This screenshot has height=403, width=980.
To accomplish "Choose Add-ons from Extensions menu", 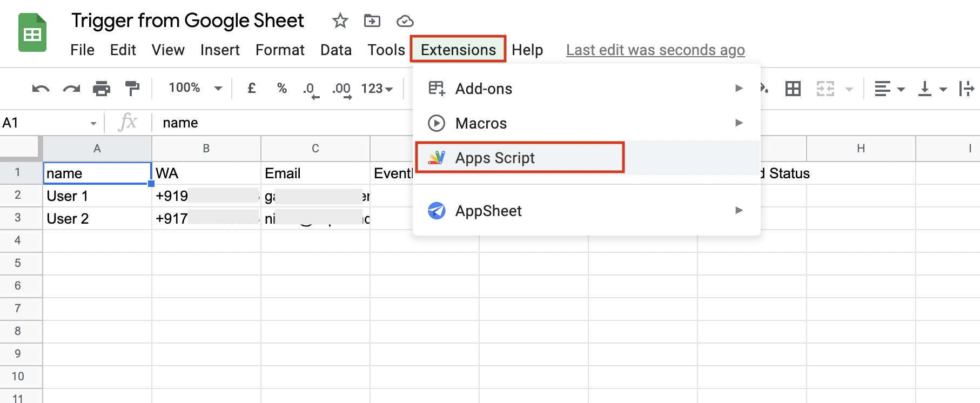I will click(x=587, y=89).
